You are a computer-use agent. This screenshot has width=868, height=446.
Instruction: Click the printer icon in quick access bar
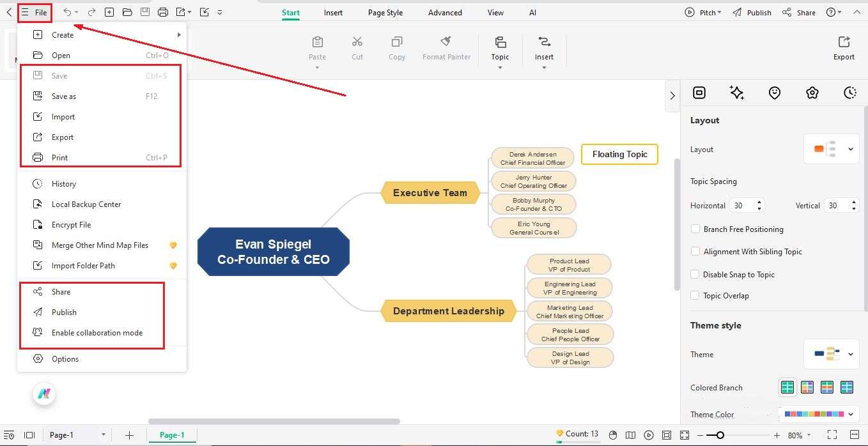point(163,12)
